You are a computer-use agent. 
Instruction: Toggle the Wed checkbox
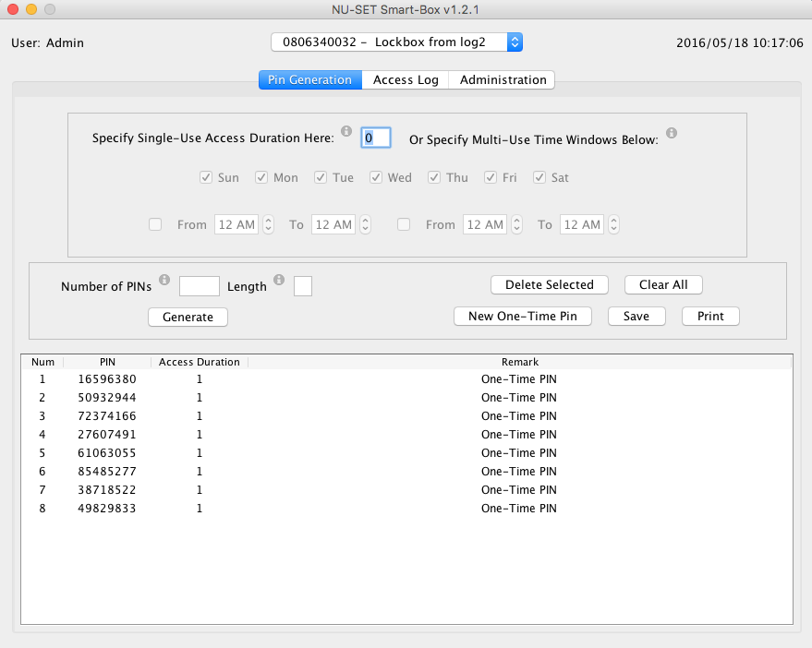[x=376, y=177]
